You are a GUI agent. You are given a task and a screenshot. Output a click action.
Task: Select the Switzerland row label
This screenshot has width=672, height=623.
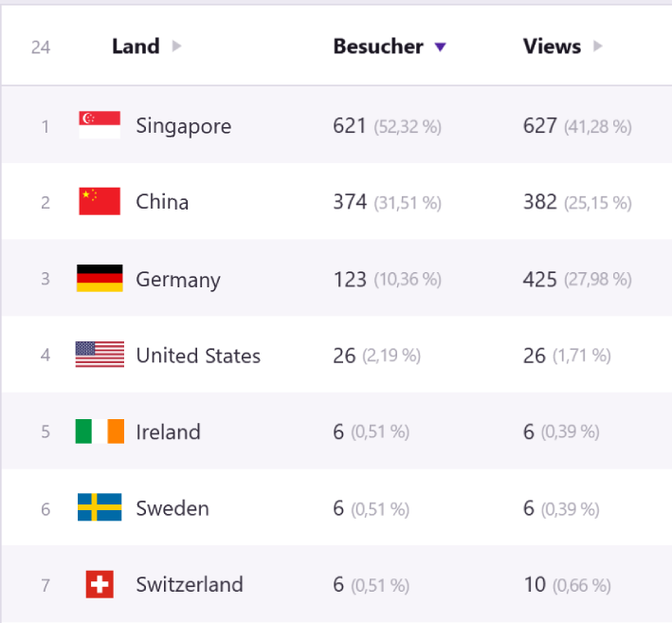coord(190,584)
